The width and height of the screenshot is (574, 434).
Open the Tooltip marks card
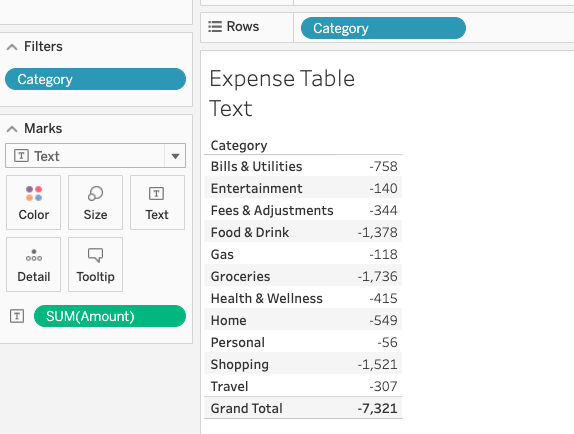tap(95, 264)
